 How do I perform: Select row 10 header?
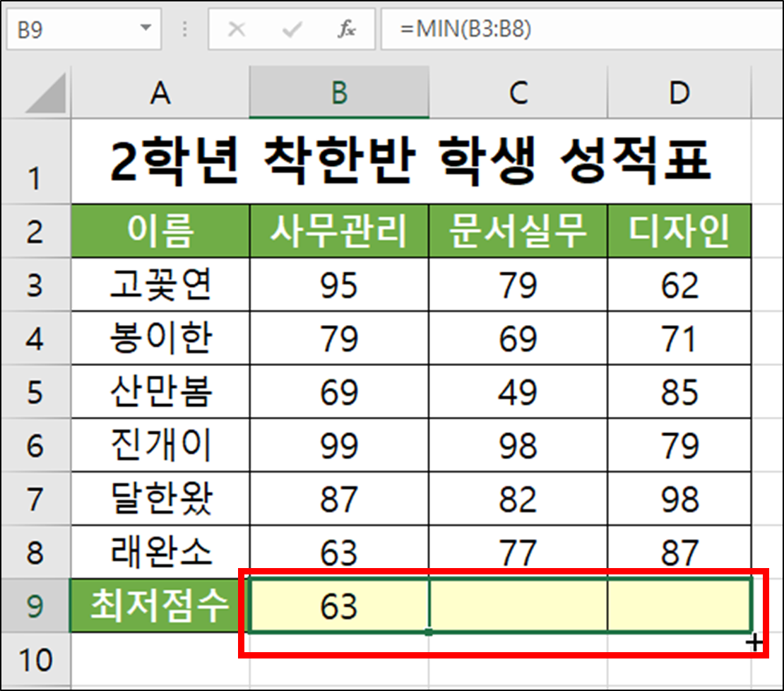coord(36,658)
